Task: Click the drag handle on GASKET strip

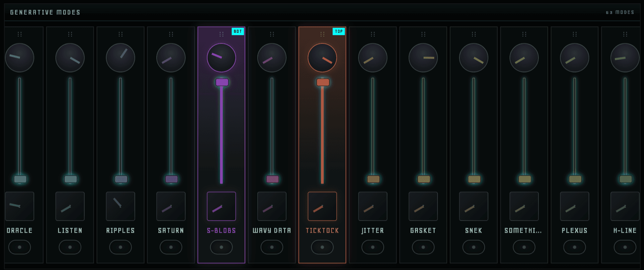Action: [423, 34]
